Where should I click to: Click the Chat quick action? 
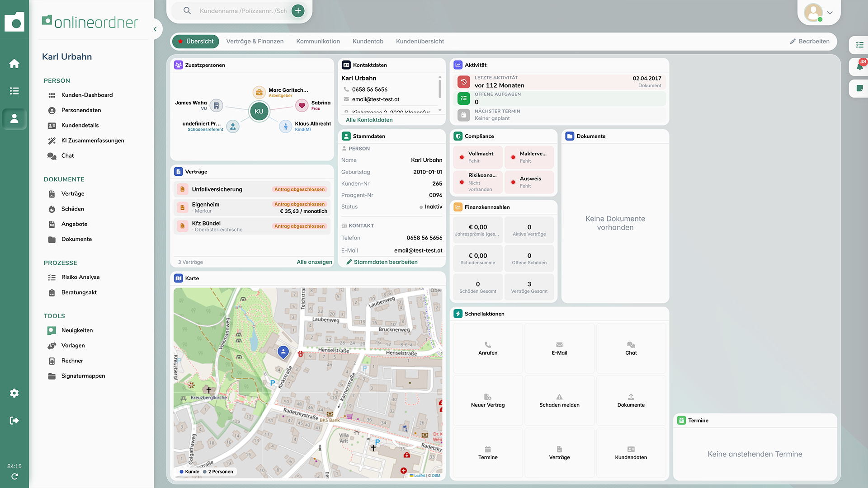click(631, 348)
